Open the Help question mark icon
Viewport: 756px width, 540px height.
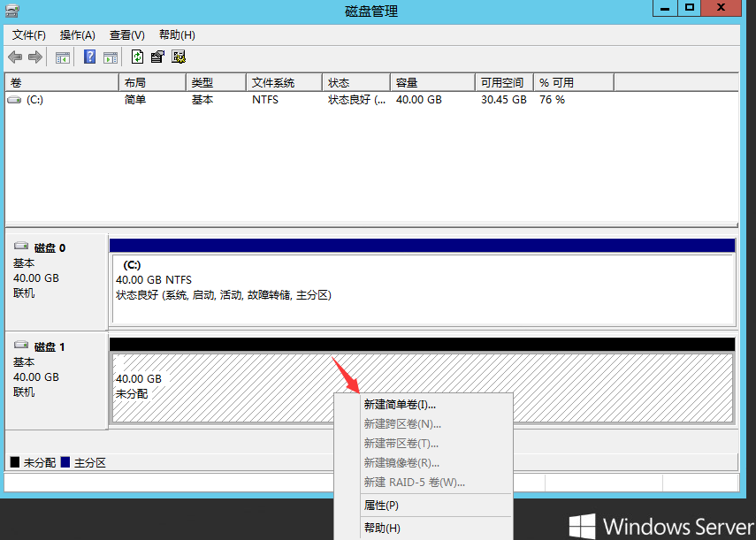click(89, 57)
